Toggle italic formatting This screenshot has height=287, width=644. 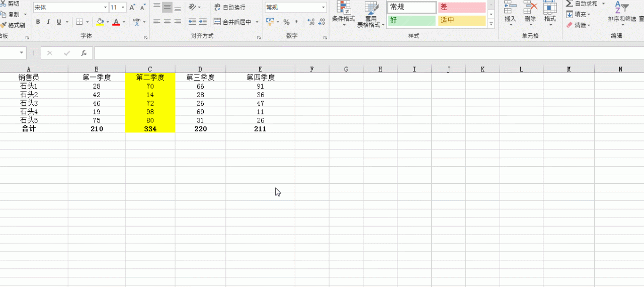(x=48, y=22)
